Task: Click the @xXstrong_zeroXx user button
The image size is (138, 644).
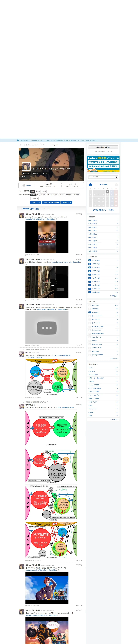Action: click(51, 203)
